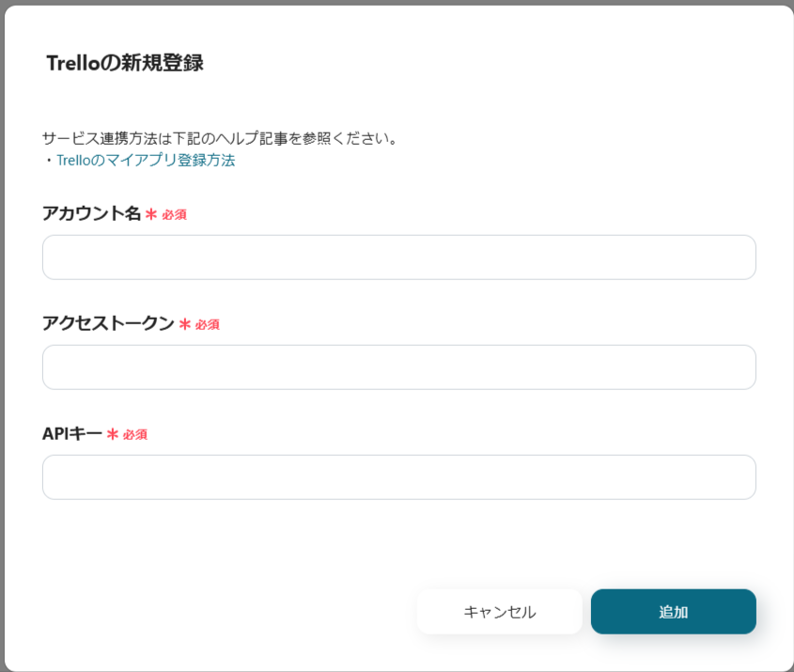Click the キャンセル button
Image resolution: width=794 pixels, height=672 pixels.
tap(500, 612)
